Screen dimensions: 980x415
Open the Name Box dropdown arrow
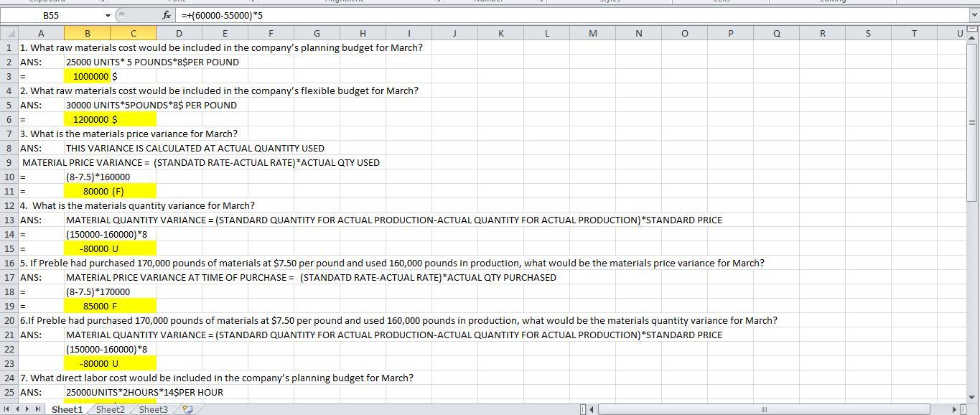(x=108, y=15)
